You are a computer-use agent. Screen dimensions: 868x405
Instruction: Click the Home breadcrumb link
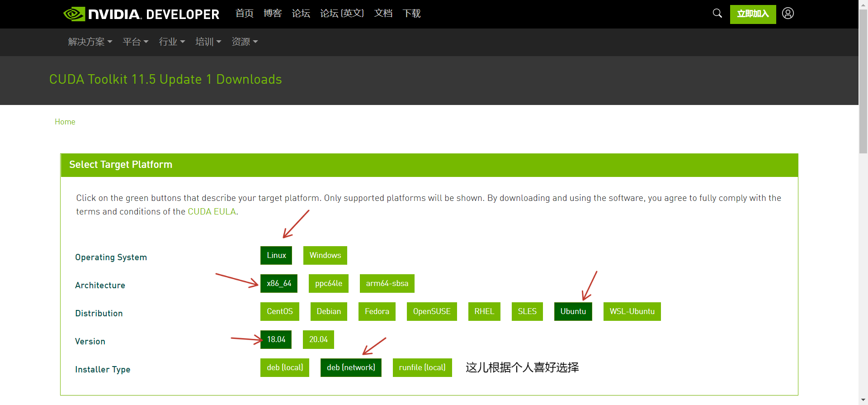65,122
